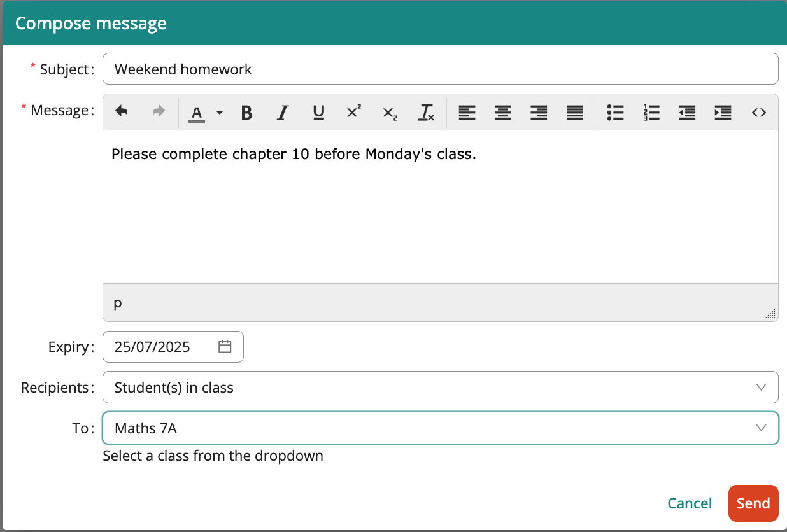Click the Redo arrow in the editor toolbar
The height and width of the screenshot is (532, 787).
pos(158,112)
